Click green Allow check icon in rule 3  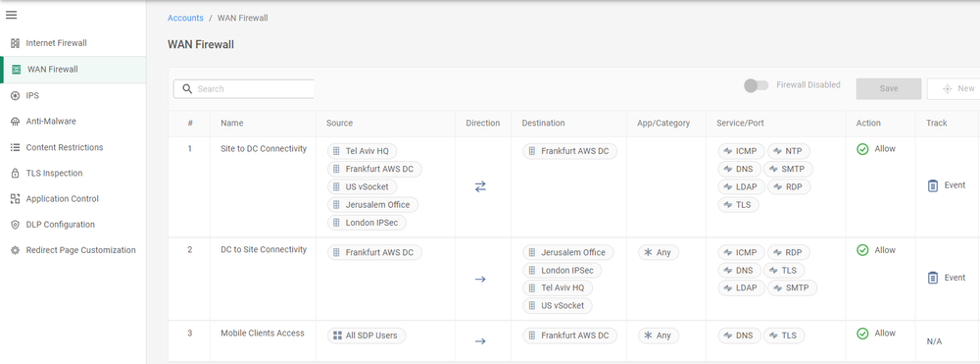pos(862,334)
